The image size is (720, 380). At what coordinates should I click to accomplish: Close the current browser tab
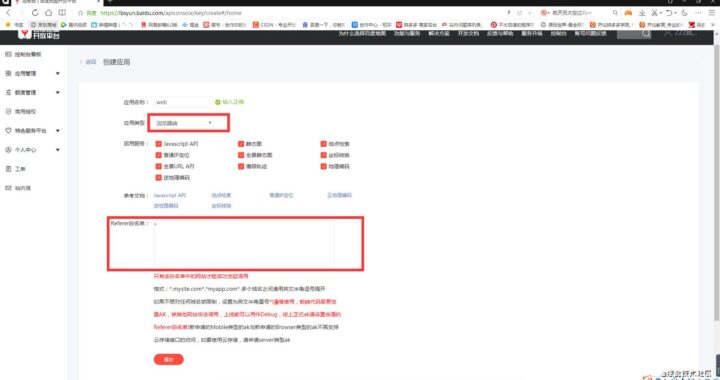(99, 2)
